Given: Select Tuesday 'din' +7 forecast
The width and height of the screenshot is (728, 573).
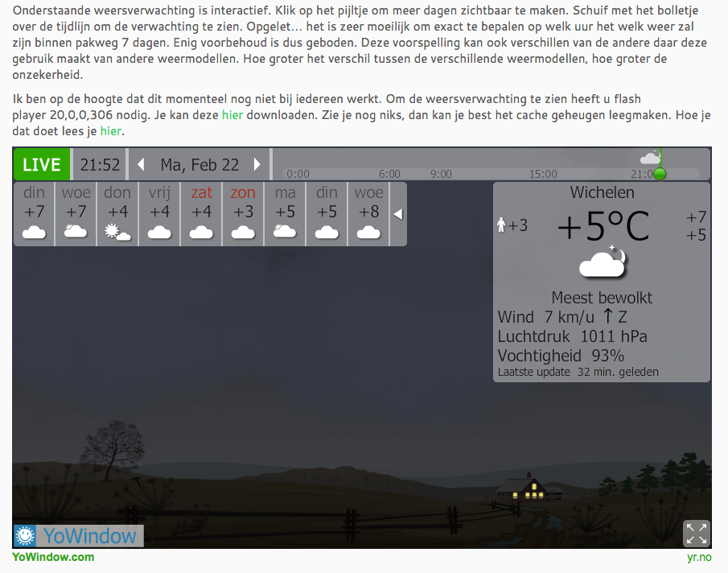Looking at the screenshot, I should point(35,213).
